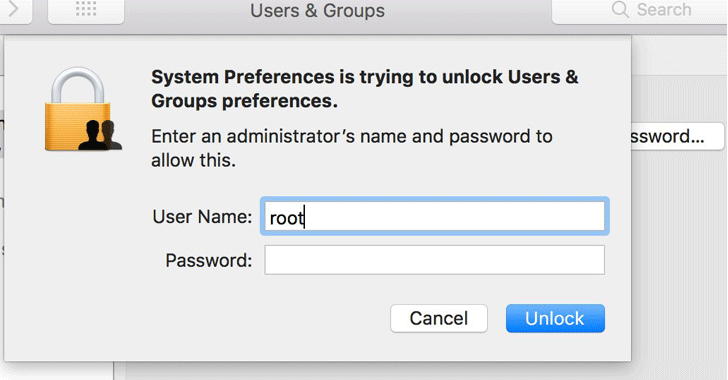728x380 pixels.
Task: Click the User Name label
Action: (x=202, y=216)
